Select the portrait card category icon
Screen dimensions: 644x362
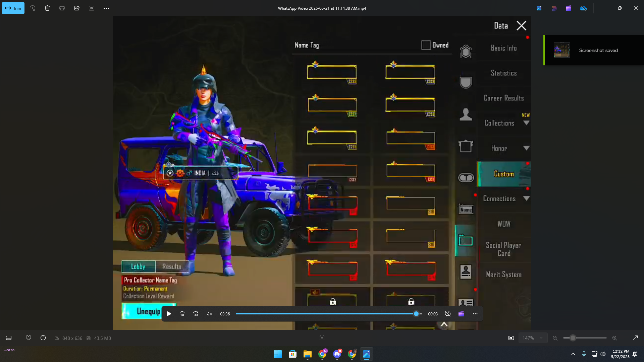pyautogui.click(x=466, y=272)
